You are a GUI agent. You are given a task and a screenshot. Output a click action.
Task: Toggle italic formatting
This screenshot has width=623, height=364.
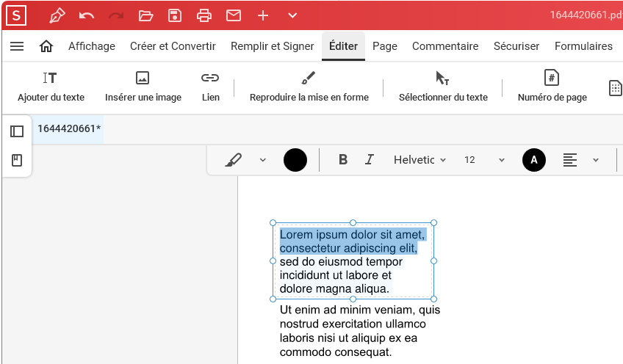click(x=369, y=159)
